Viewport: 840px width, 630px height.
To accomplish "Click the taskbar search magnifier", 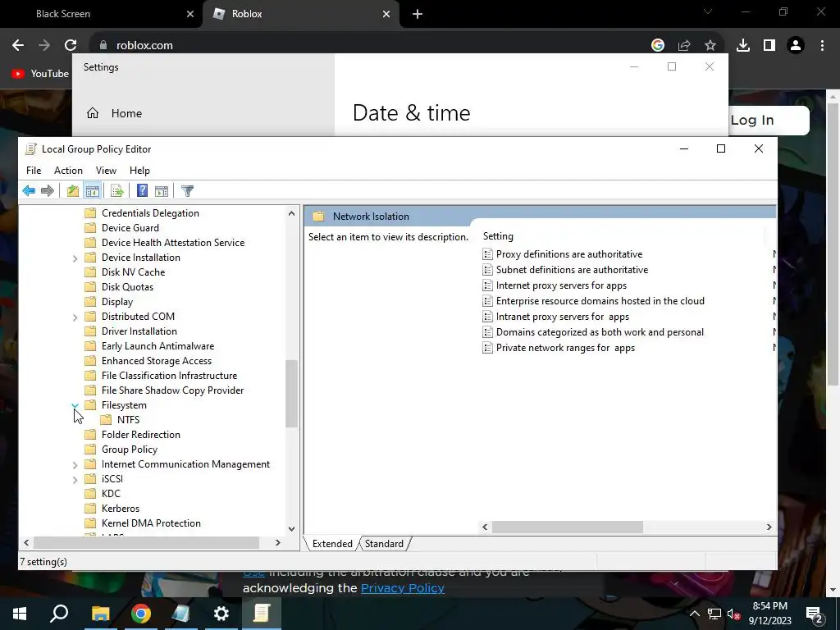I will [x=59, y=614].
